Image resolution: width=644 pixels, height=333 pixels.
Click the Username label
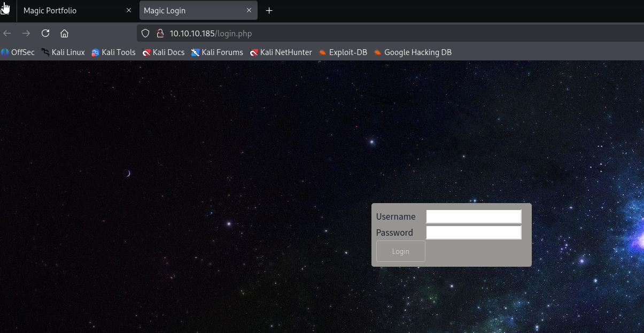pyautogui.click(x=395, y=216)
